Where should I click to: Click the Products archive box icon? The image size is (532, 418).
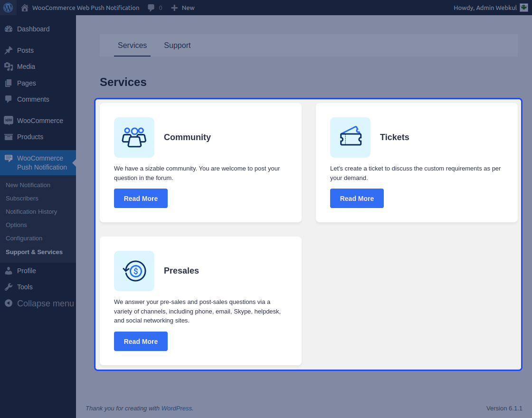point(9,137)
